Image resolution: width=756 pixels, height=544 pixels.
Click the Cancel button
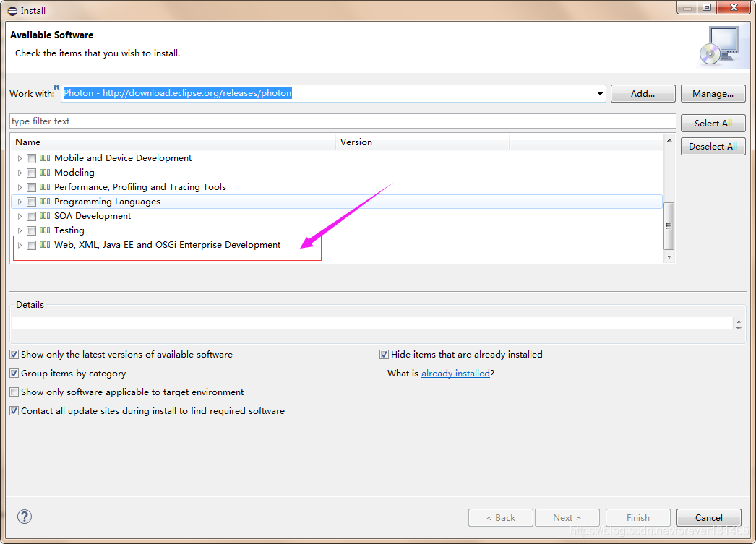tap(709, 517)
